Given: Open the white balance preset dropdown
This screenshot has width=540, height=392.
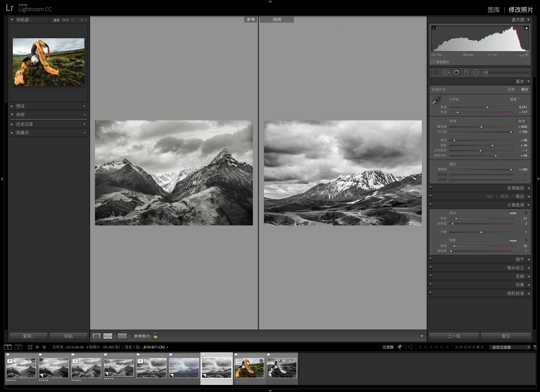Looking at the screenshot, I should [515, 99].
